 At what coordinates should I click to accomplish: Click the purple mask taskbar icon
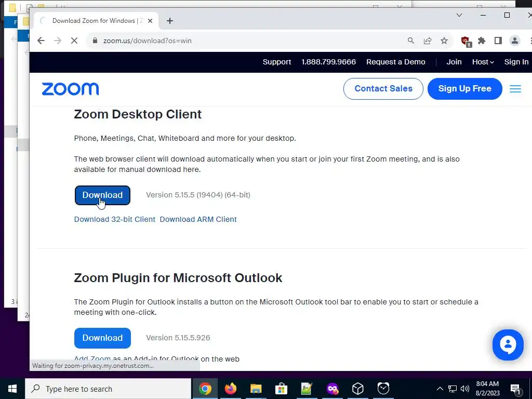point(332,389)
